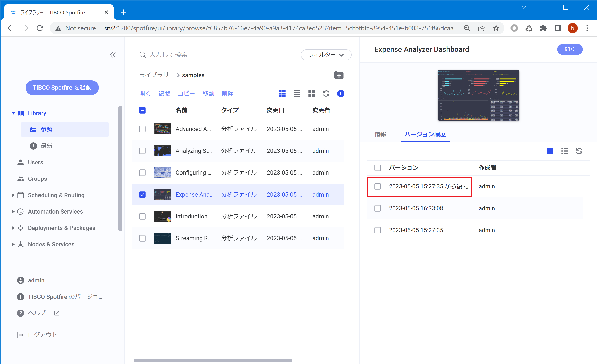Switch version history to detailed view icon

550,151
